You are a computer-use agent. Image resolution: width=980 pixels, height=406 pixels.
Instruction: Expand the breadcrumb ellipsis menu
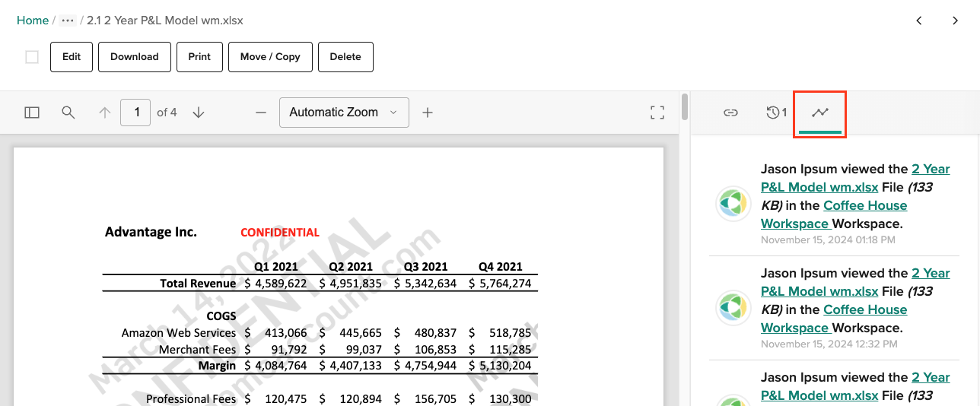point(68,21)
